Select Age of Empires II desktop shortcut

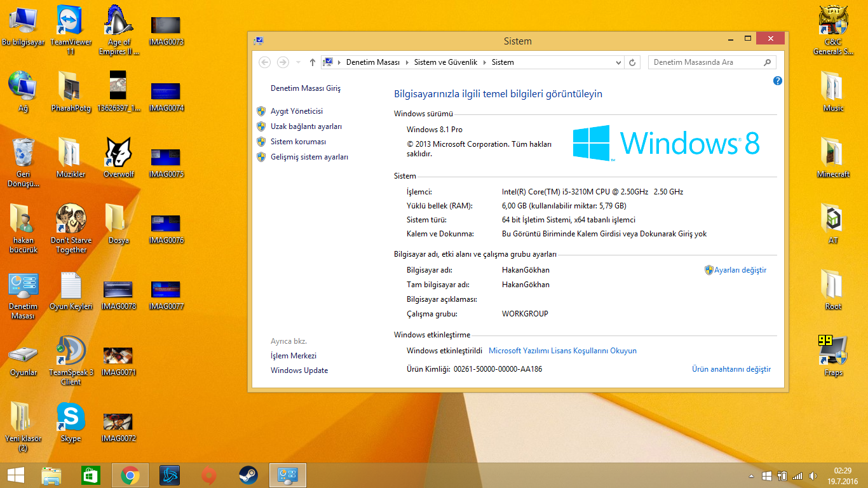tap(119, 30)
